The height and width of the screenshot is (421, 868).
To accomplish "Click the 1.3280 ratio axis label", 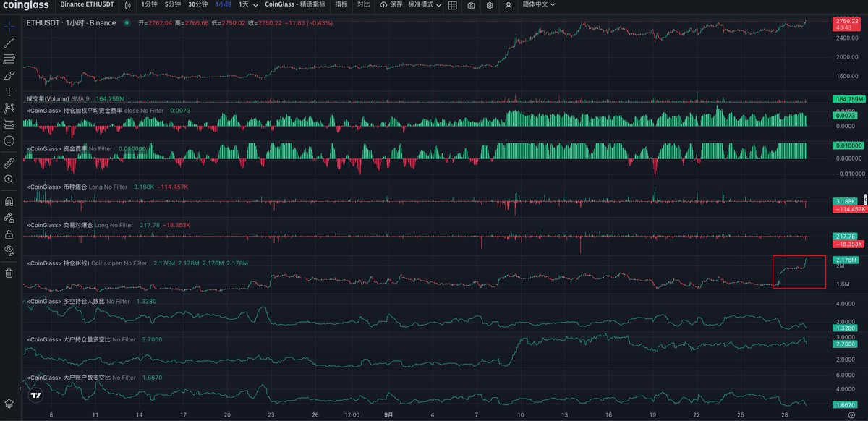I will [x=846, y=328].
